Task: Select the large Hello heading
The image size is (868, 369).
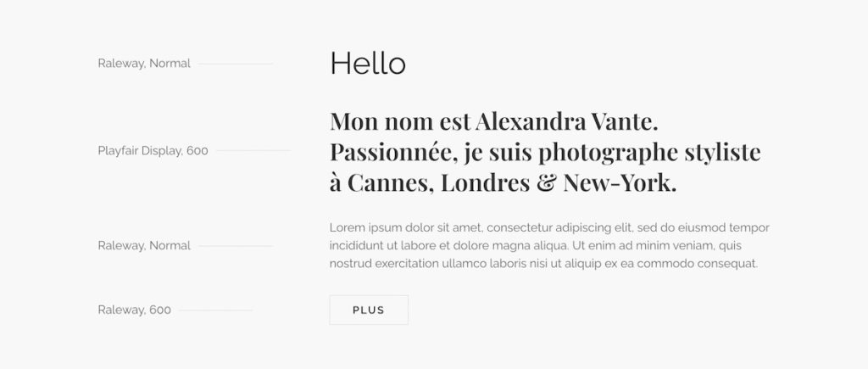Action: pyautogui.click(x=368, y=63)
